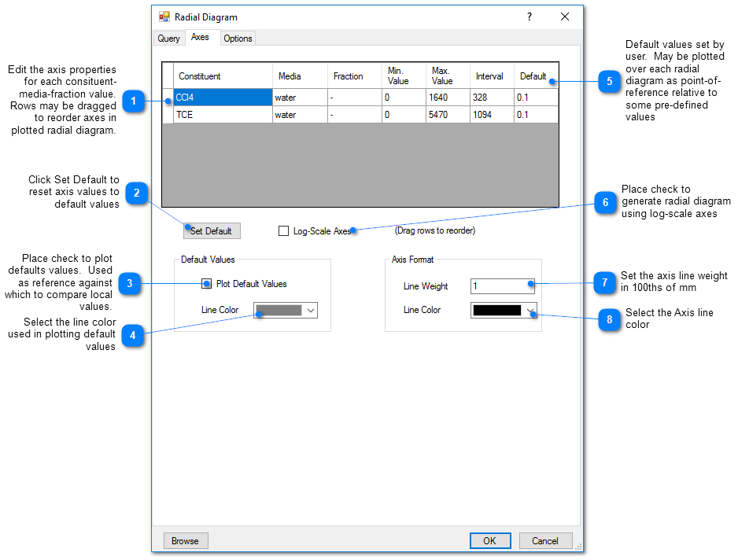Enable the Log-Scale Axes checkbox
The image size is (738, 560).
[x=284, y=231]
